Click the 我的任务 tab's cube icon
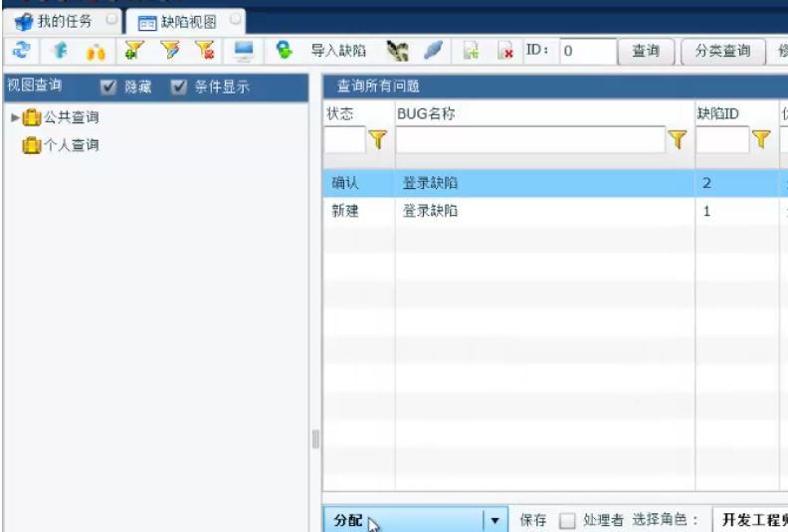Screen dimensions: 788x532 tap(24, 22)
